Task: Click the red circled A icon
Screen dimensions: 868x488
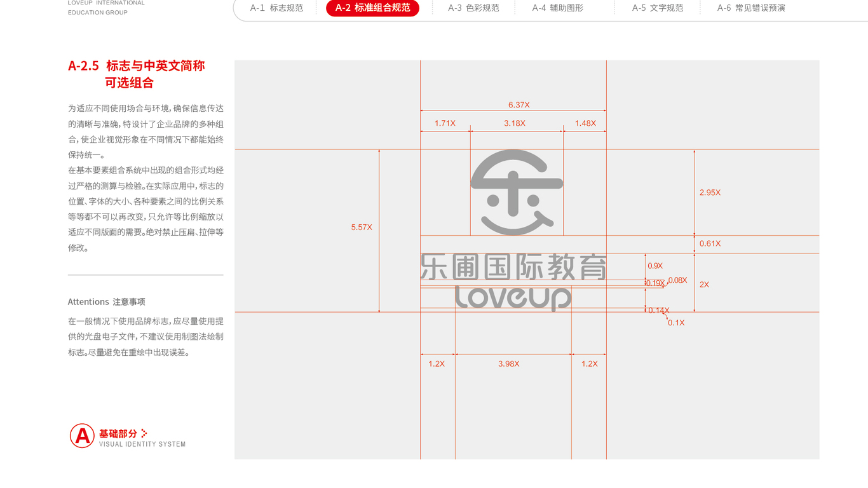Action: point(82,436)
